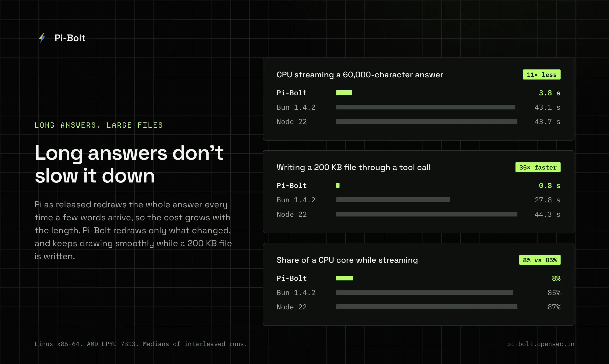Click the 'Linux x86-64, AMD EPYC 7B13' footnote
The height and width of the screenshot is (364, 609).
click(x=141, y=344)
